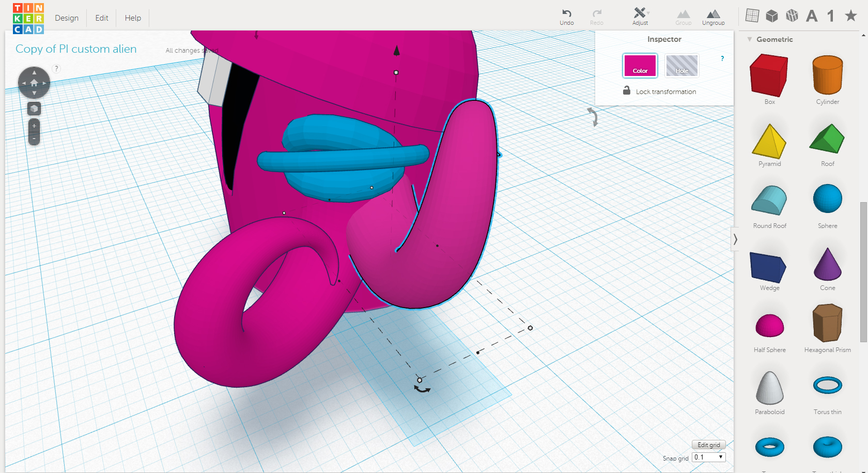The image size is (868, 473).
Task: Open the Help menu
Action: click(133, 18)
